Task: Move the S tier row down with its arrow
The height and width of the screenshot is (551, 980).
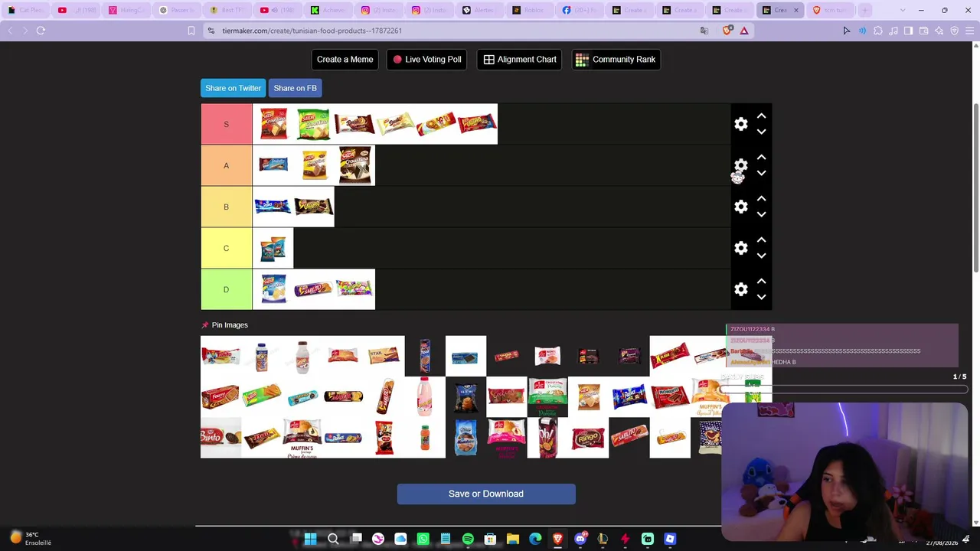Action: coord(761,132)
